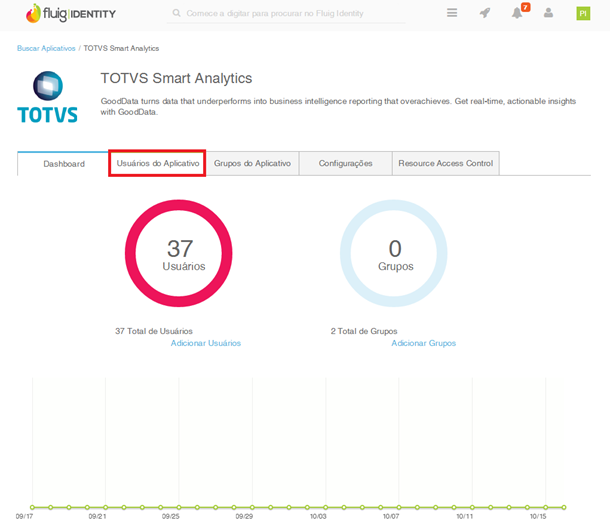The width and height of the screenshot is (610, 521).
Task: Click the 37 Usuários red ring
Action: click(179, 253)
